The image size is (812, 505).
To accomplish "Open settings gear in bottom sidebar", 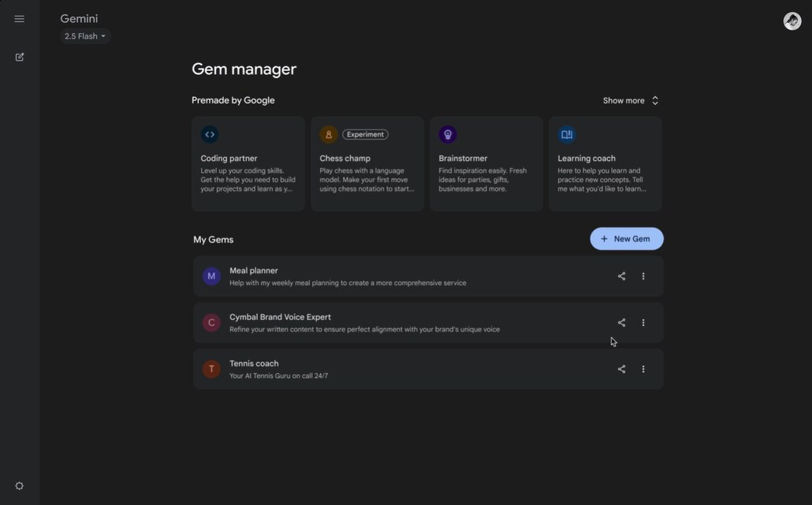I will coord(20,486).
